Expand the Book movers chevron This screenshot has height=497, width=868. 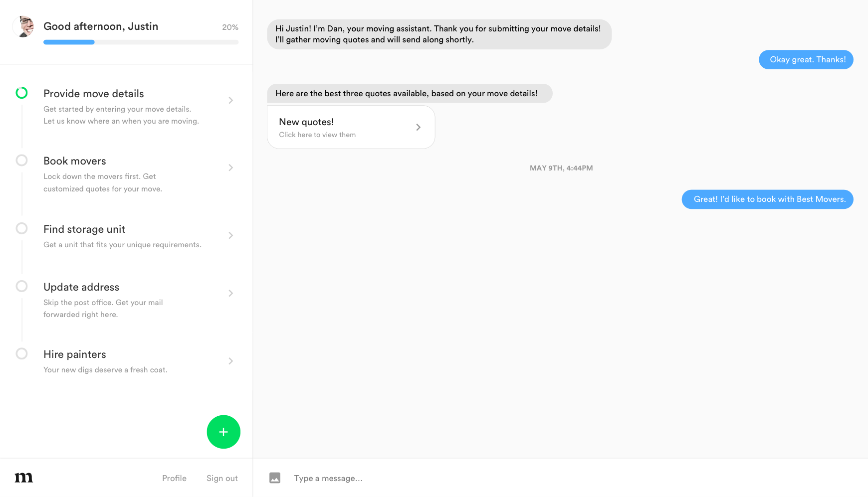coord(230,167)
